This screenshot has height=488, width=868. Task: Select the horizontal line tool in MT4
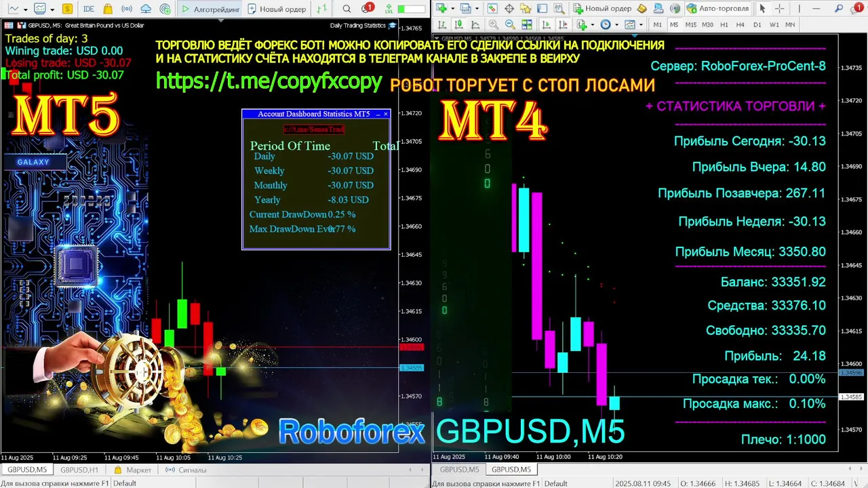pyautogui.click(x=816, y=9)
